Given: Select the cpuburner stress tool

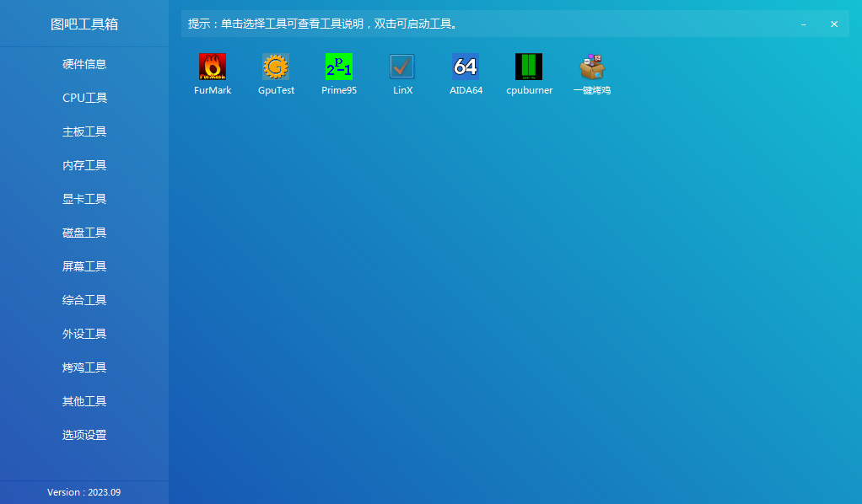Looking at the screenshot, I should click(x=529, y=72).
